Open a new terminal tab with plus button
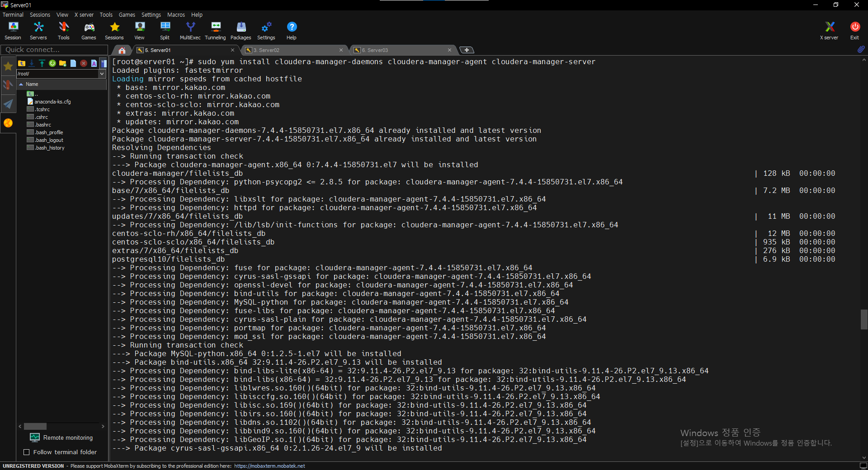This screenshot has width=868, height=470. pyautogui.click(x=467, y=50)
